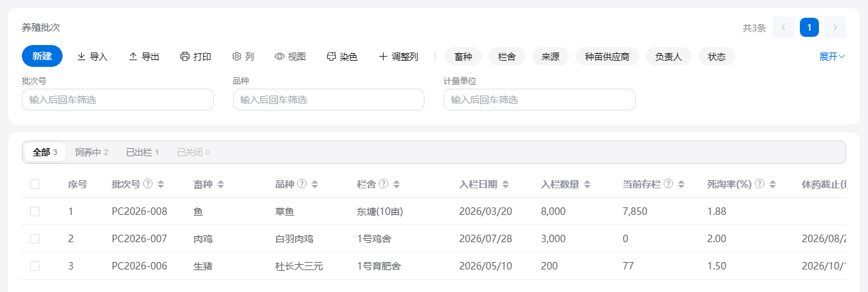Click help icon next to 栏舍 header

click(384, 184)
